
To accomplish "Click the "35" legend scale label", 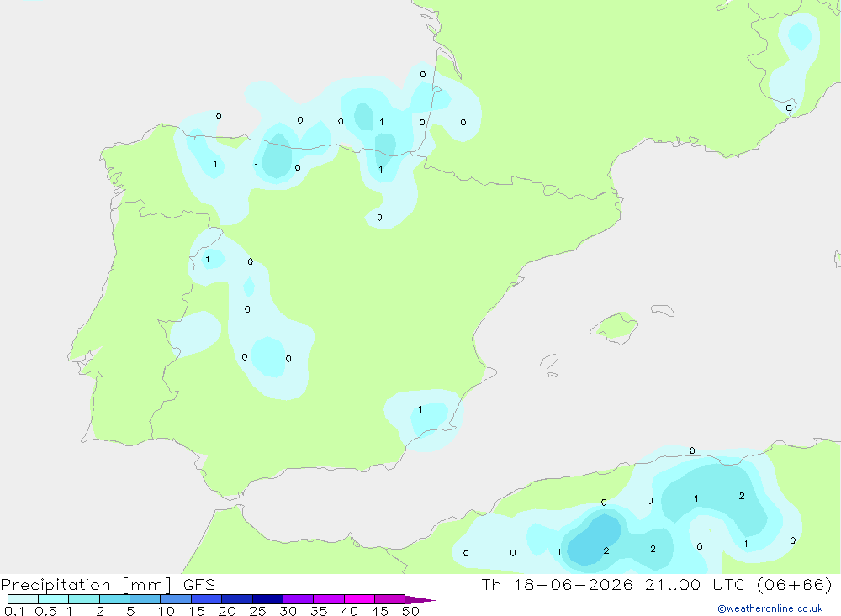I will pyautogui.click(x=319, y=611).
